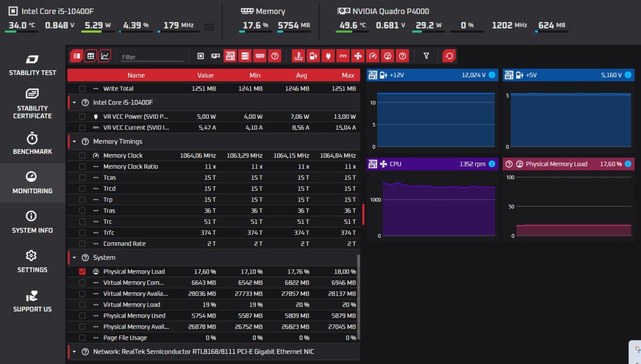Select the Memory Clock Ratio row name

[x=130, y=167]
